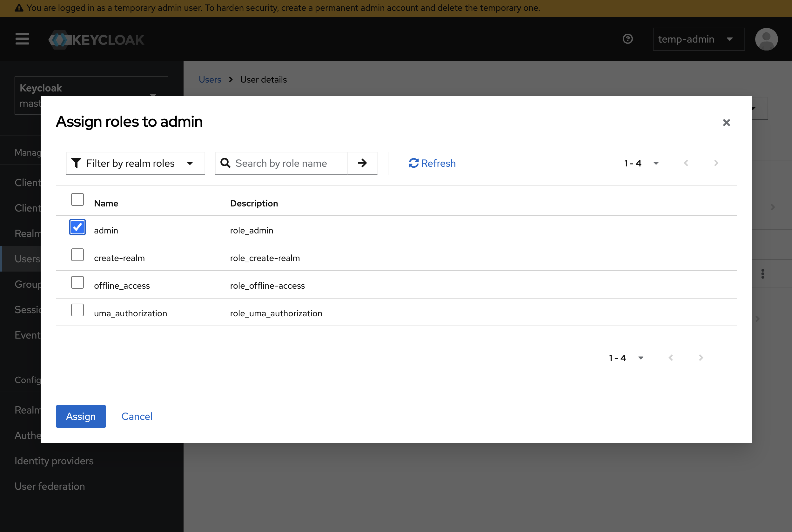Click the role_offline-access description cell
This screenshot has width=792, height=532.
[x=267, y=286]
